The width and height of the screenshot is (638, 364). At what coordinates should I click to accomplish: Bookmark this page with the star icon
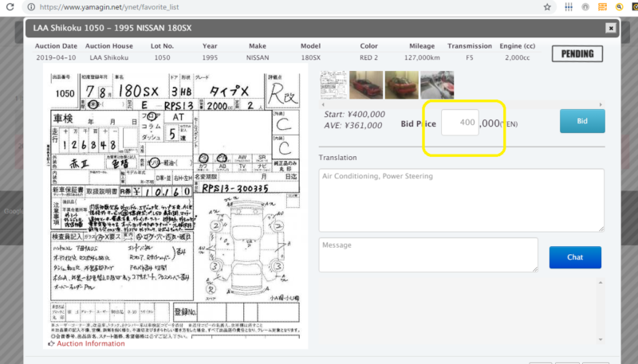(547, 7)
